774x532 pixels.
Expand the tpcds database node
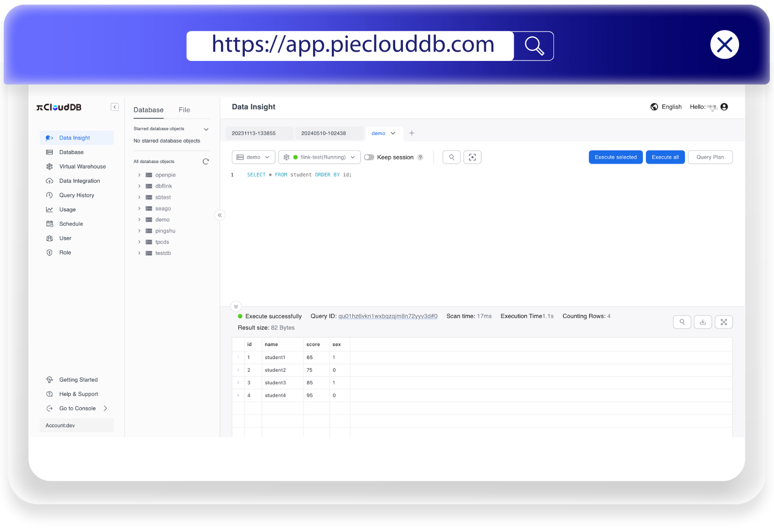click(139, 242)
